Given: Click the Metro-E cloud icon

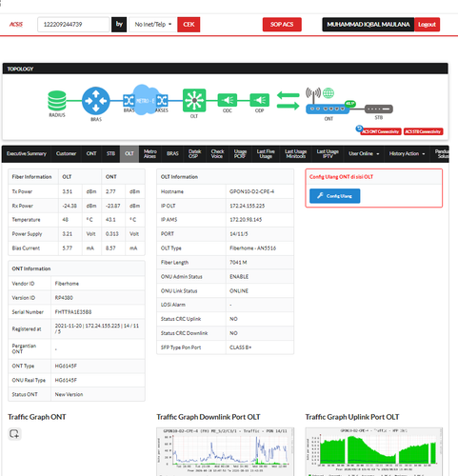Looking at the screenshot, I should coord(145,100).
